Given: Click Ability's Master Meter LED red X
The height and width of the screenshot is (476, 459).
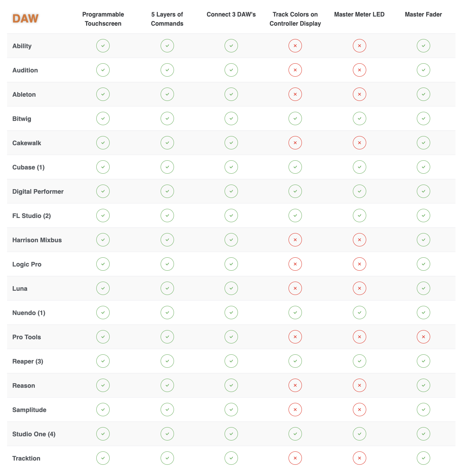Looking at the screenshot, I should 359,46.
